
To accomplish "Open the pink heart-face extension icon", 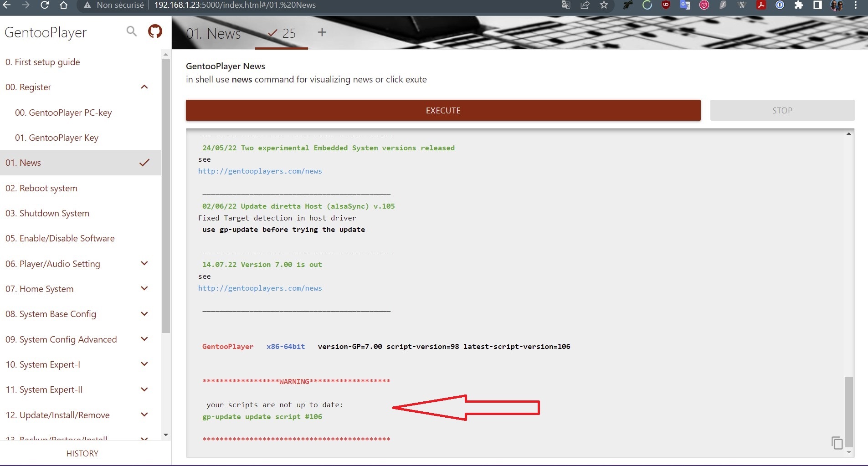I will 704,5.
